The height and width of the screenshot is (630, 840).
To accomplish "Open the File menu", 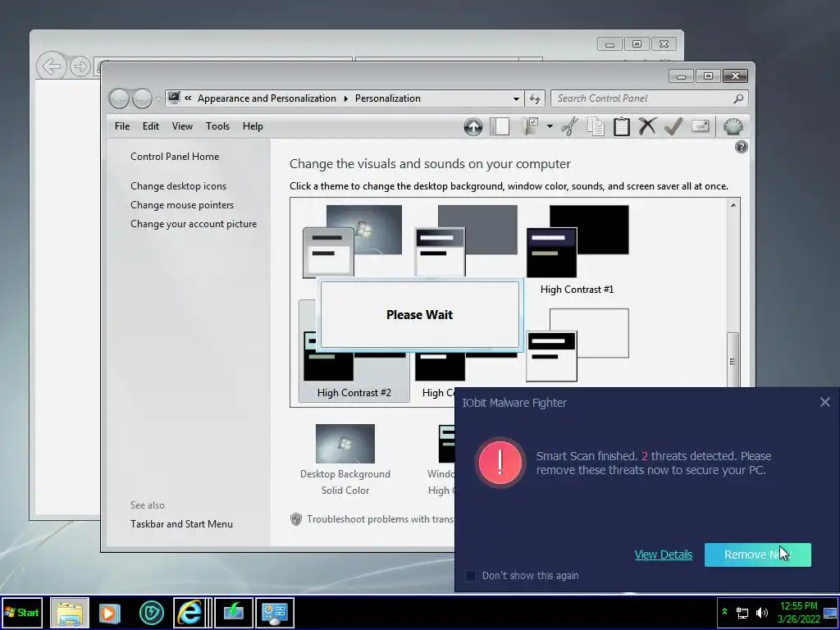I will coord(122,126).
